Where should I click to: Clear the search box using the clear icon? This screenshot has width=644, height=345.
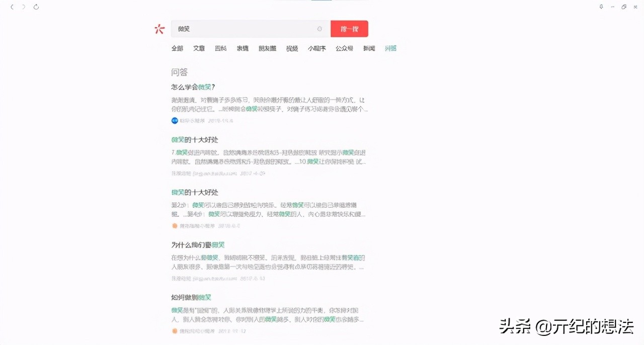[x=319, y=29]
